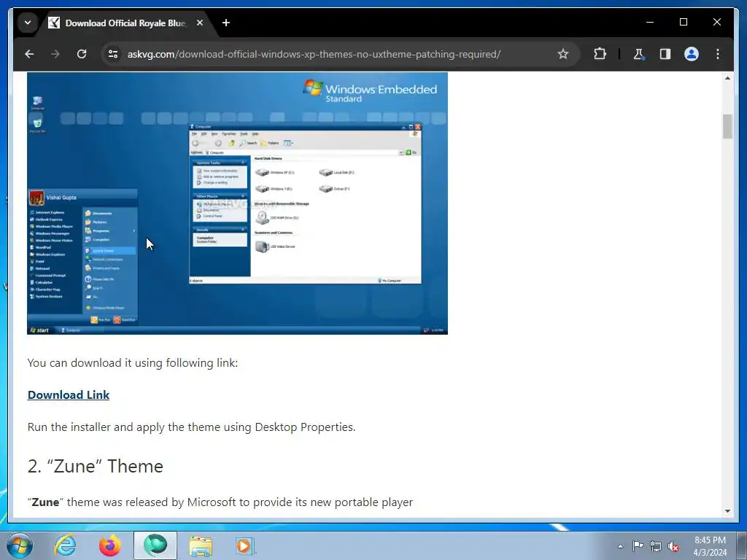Click the muted volume tray icon
Image resolution: width=747 pixels, height=560 pixels.
tap(673, 546)
